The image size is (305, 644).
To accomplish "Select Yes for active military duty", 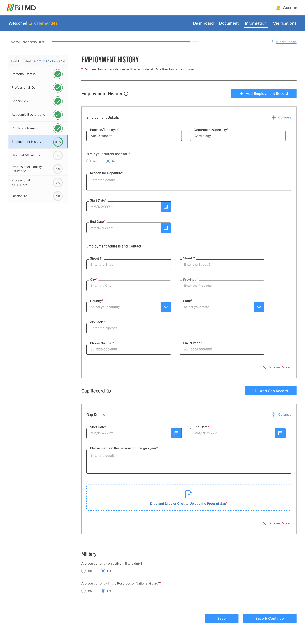I will (x=84, y=571).
